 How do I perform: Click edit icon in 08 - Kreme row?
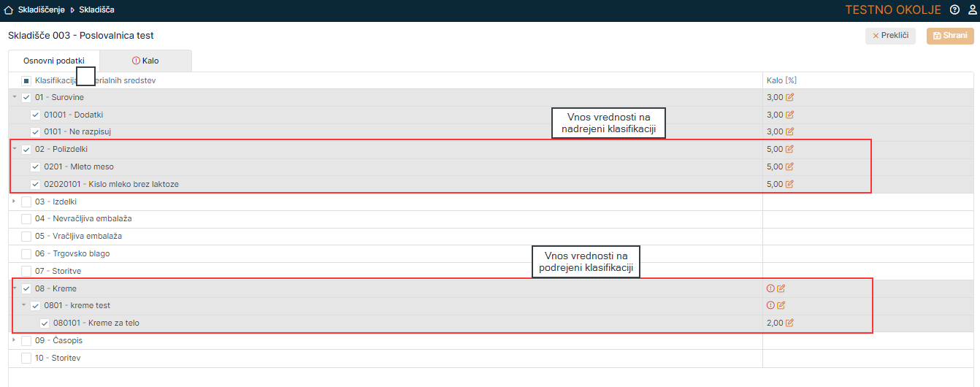(781, 288)
